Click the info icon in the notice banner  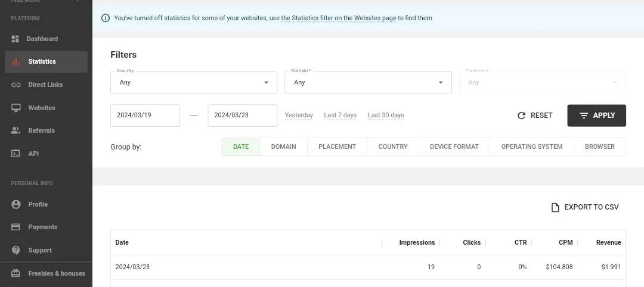(x=106, y=18)
